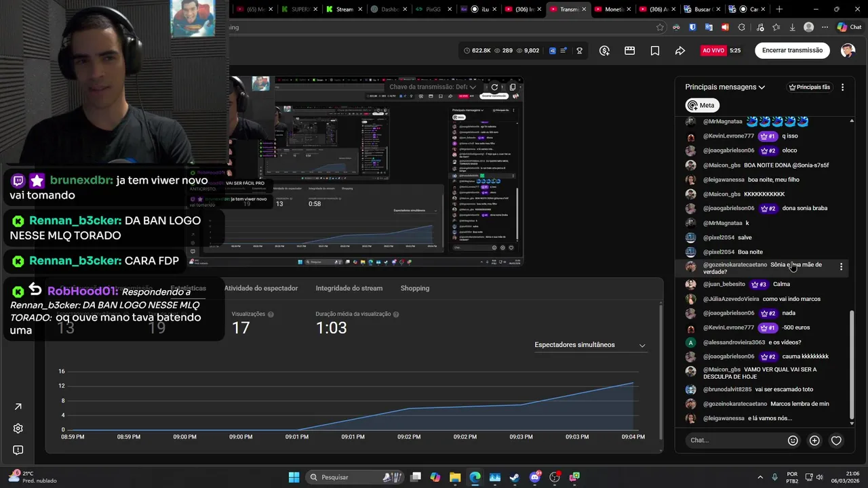This screenshot has width=868, height=488.
Task: Open the browser three-dot settings menu
Action: pos(825,27)
